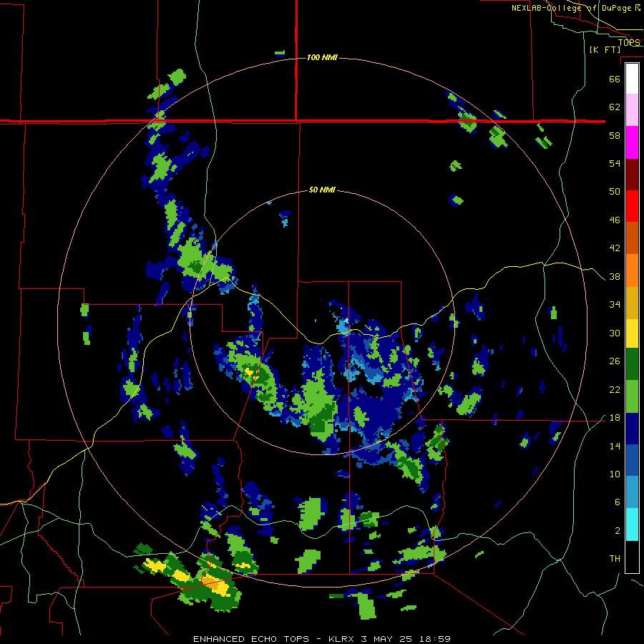The width and height of the screenshot is (644, 644).
Task: Click the legend value 22
Action: [x=615, y=389]
